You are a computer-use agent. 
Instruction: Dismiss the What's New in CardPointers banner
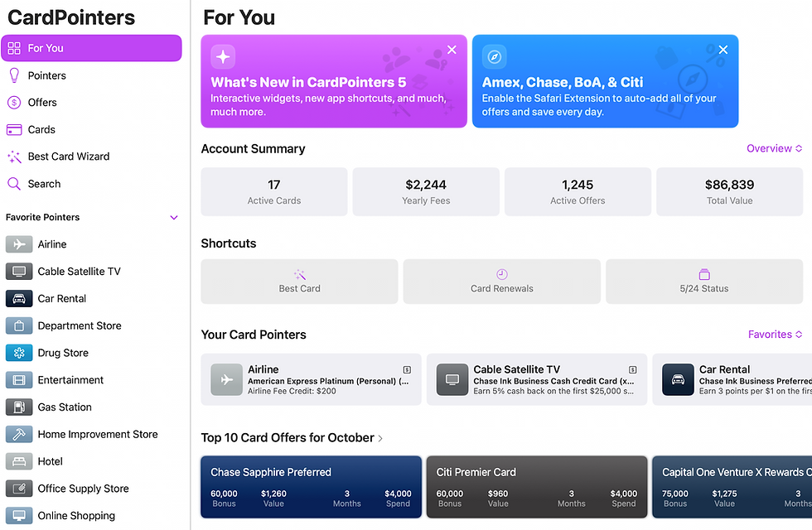coord(452,50)
